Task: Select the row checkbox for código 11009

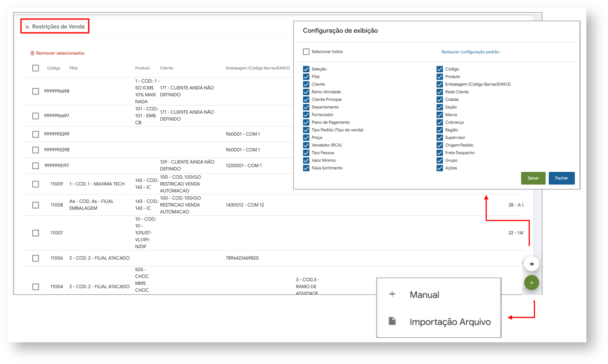Action: click(36, 184)
